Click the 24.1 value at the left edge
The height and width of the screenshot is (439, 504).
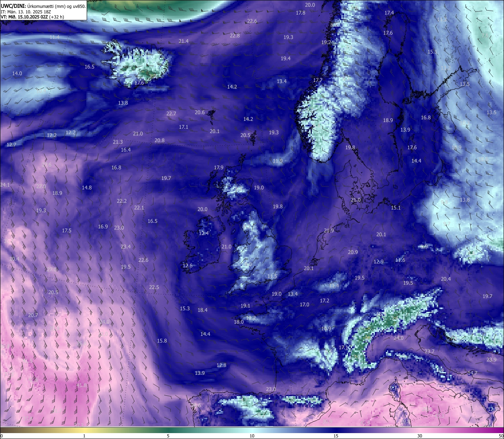[5, 185]
